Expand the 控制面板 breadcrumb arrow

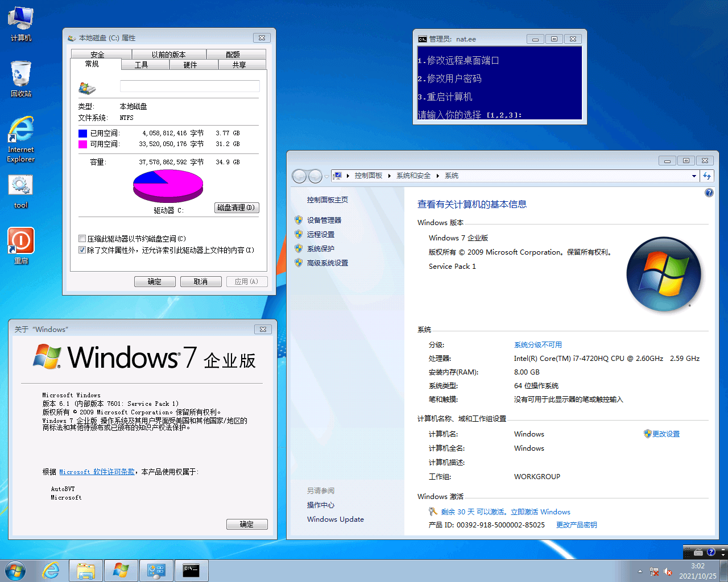coord(390,176)
